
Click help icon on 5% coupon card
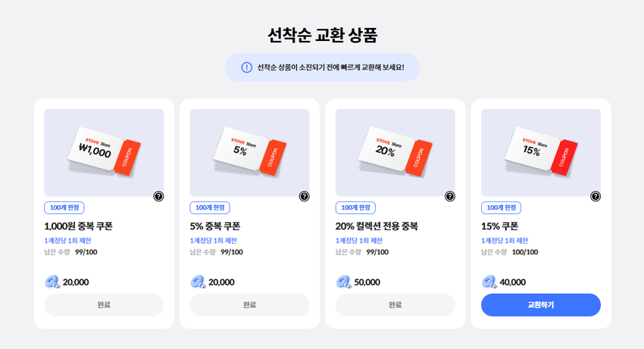pyautogui.click(x=304, y=196)
